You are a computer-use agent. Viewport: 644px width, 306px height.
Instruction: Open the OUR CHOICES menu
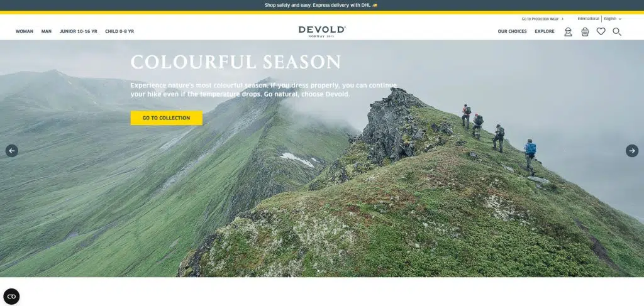point(512,31)
